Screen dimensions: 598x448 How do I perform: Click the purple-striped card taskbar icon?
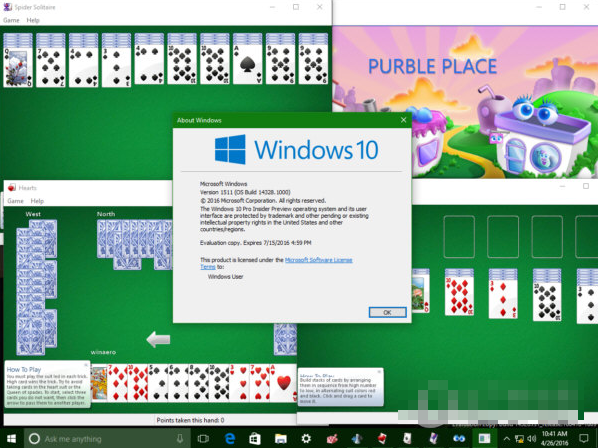pos(433,438)
